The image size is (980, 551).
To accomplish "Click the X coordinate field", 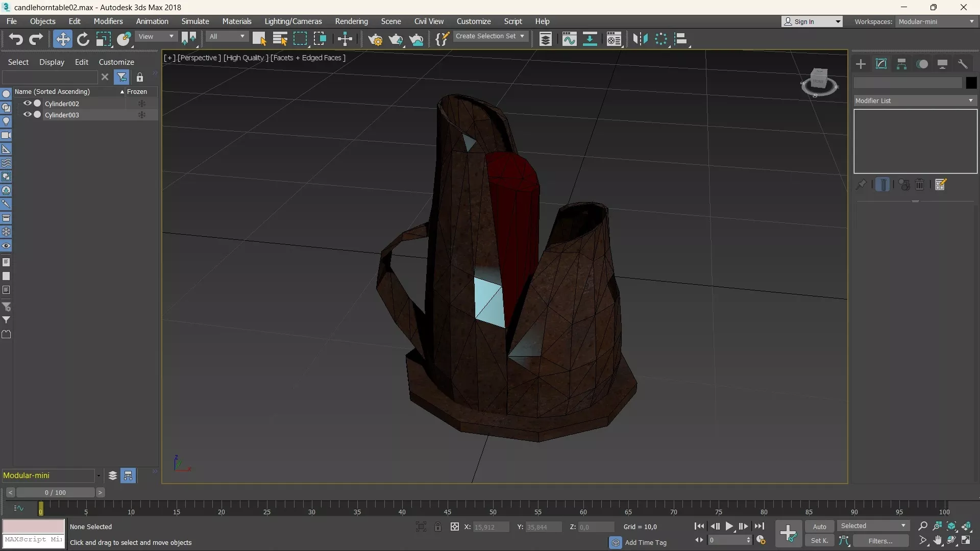I will [x=491, y=527].
